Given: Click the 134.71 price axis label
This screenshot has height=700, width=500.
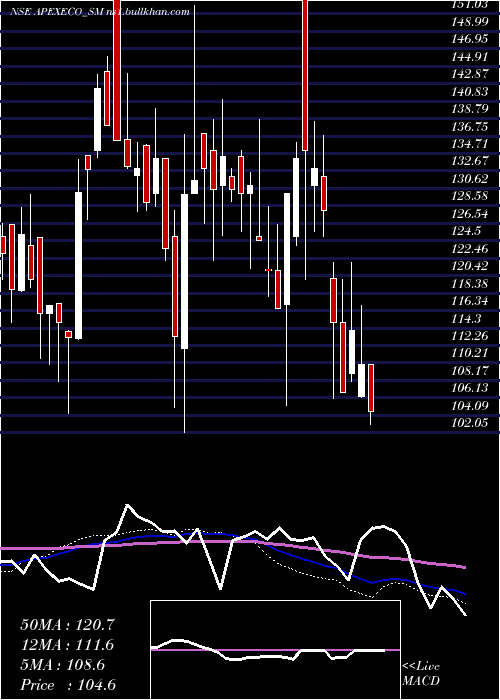Looking at the screenshot, I should 470,144.
